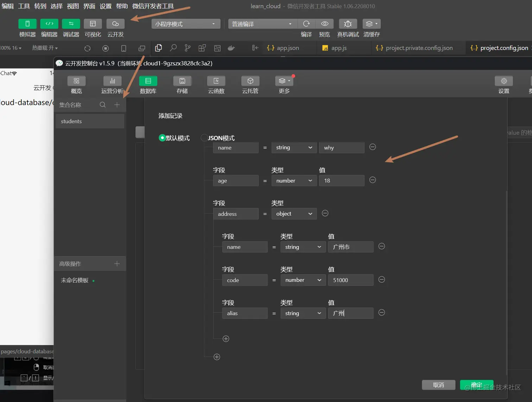Expand the 更多 more dropdown
This screenshot has height=402, width=532.
pos(284,85)
